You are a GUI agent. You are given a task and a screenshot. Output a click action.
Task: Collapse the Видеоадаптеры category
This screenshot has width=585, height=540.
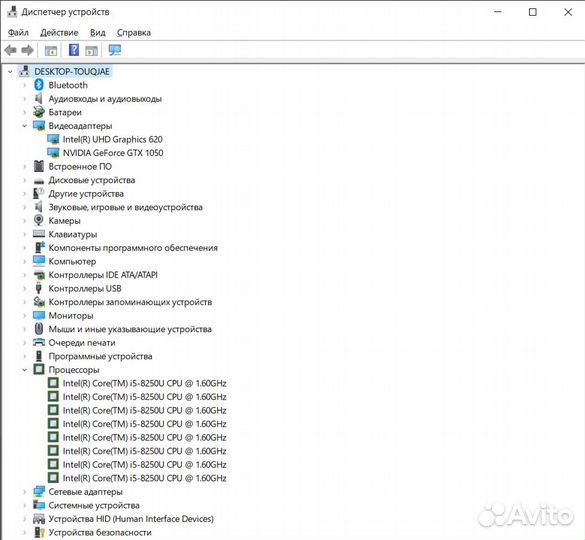pos(25,126)
